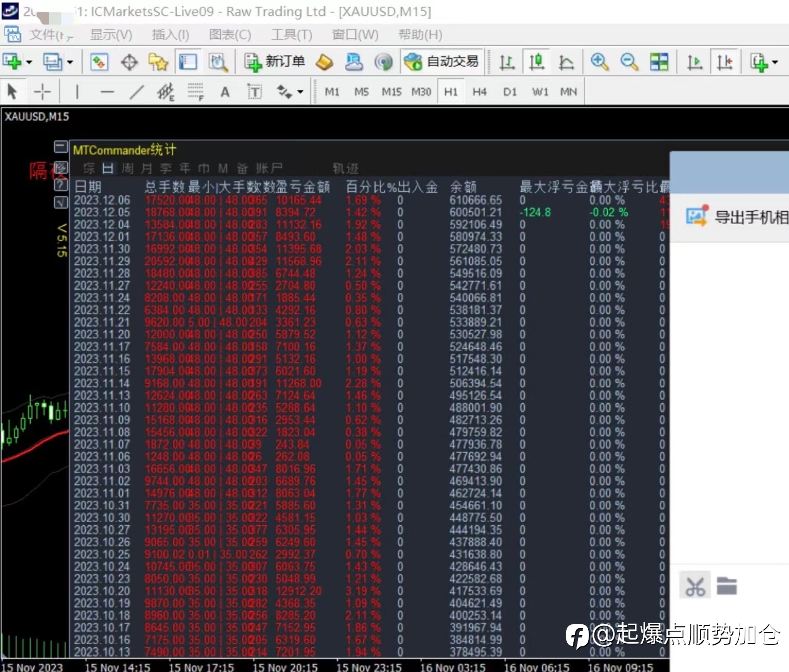
Task: Tile chart windows
Action: click(x=659, y=62)
